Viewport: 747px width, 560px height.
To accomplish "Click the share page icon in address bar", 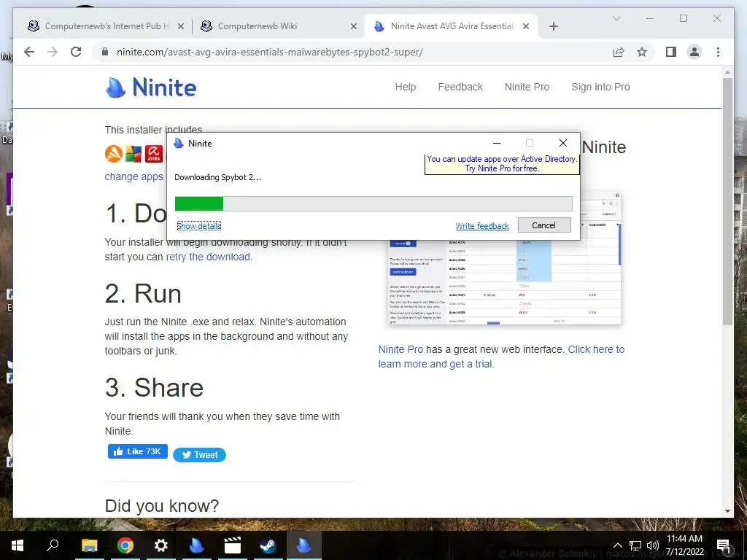I will point(619,52).
